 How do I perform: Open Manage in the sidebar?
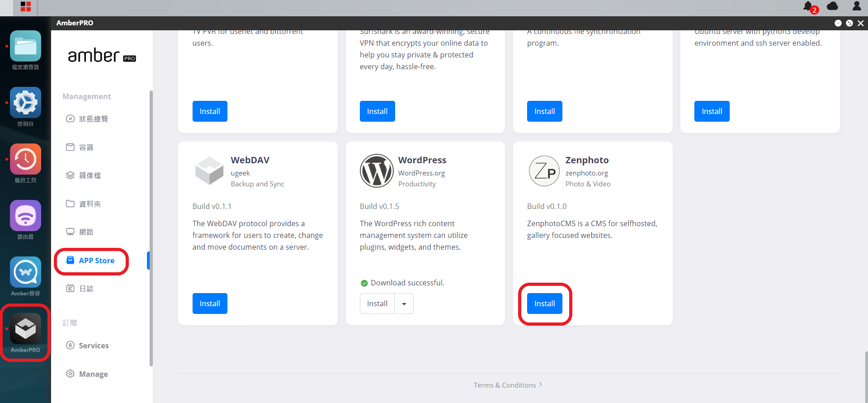click(x=87, y=374)
